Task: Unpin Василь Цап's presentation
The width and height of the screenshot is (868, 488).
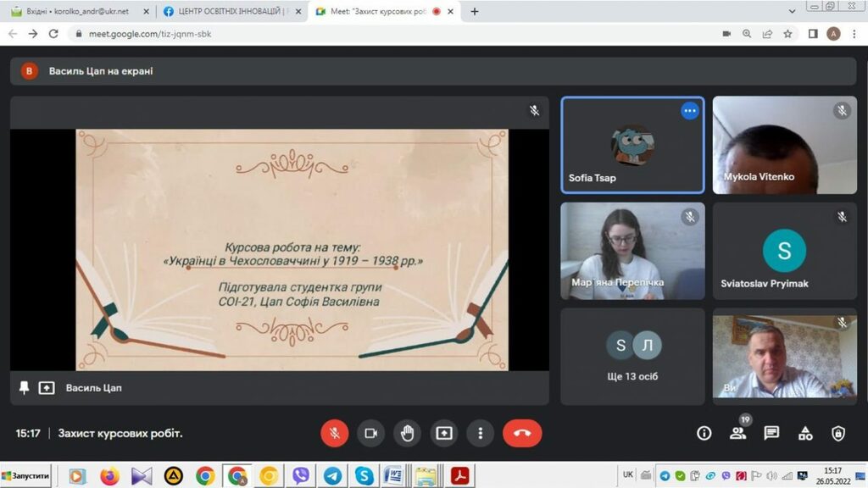Action: coord(24,387)
